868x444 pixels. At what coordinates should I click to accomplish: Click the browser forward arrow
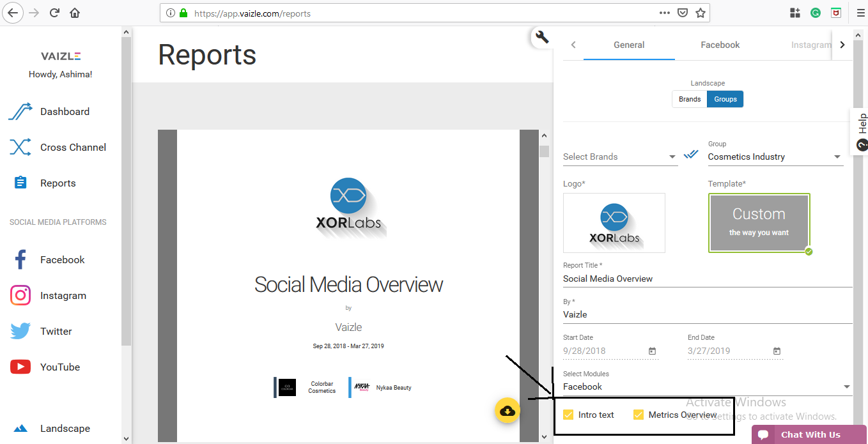pyautogui.click(x=35, y=13)
